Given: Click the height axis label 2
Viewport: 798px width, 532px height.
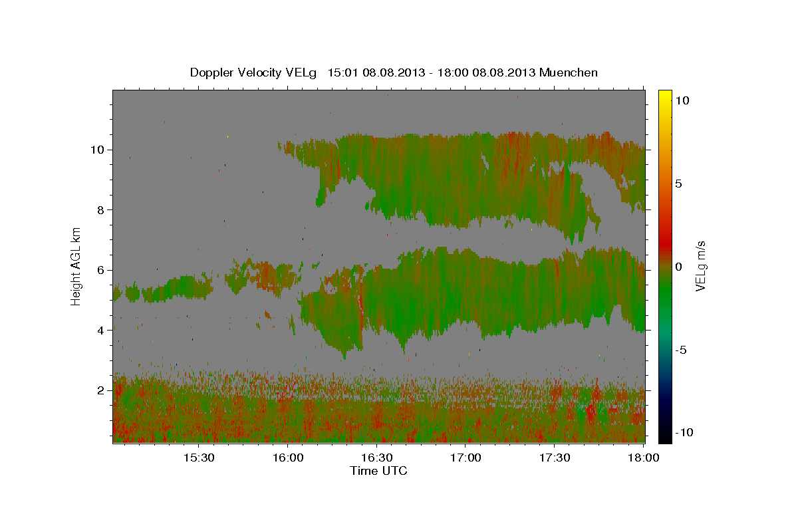Looking at the screenshot, I should tap(101, 390).
